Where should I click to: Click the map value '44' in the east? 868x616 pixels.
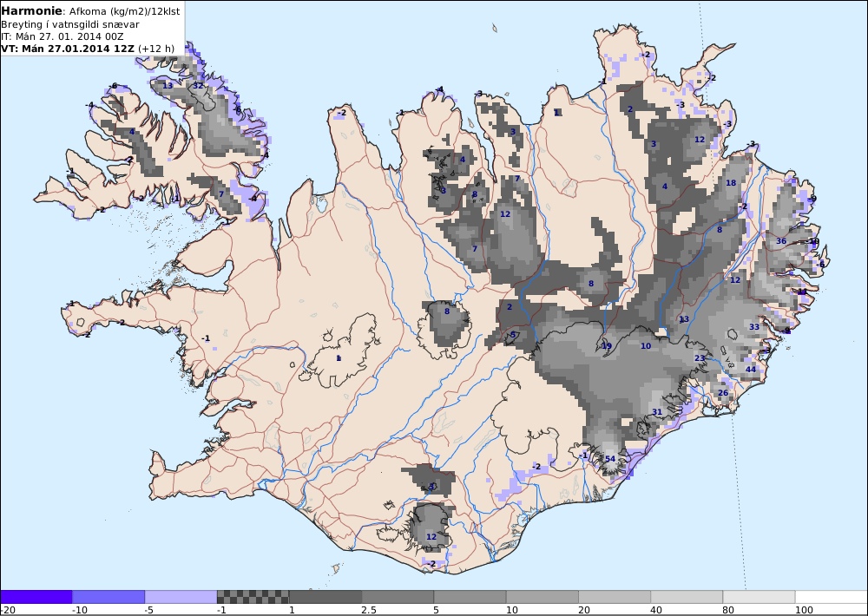[751, 370]
